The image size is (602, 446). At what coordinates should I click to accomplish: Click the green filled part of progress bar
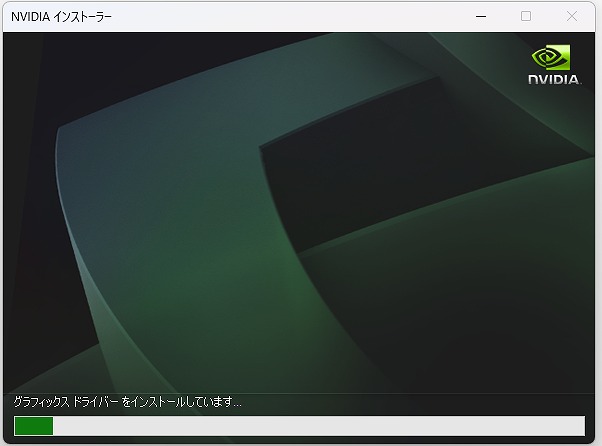pyautogui.click(x=33, y=426)
